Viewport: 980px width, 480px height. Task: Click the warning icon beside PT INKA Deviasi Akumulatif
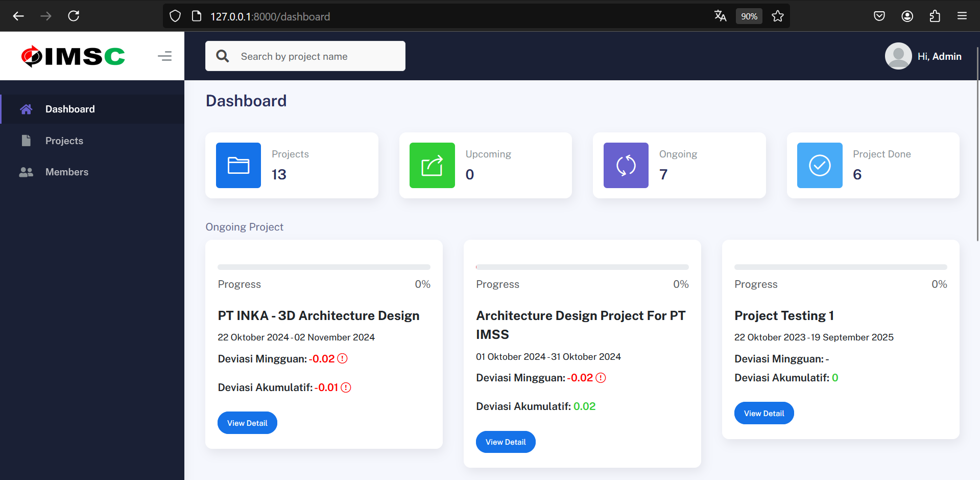click(x=346, y=387)
